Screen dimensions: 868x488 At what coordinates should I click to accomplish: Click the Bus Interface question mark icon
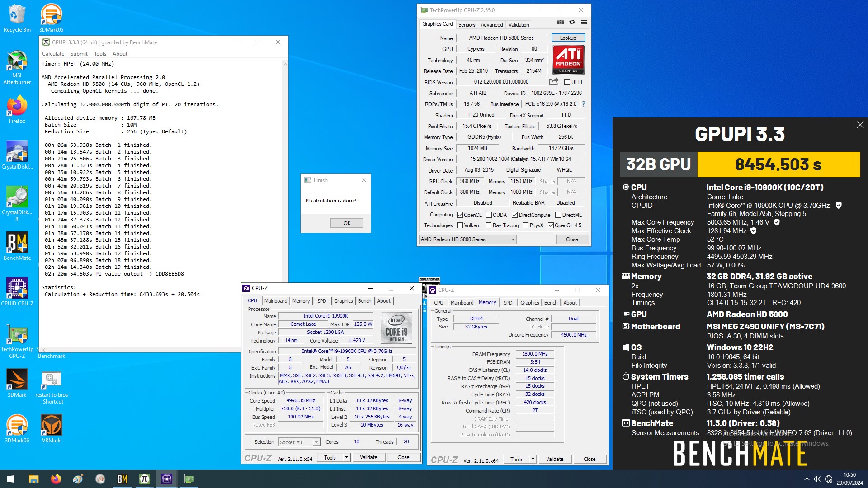pos(584,104)
